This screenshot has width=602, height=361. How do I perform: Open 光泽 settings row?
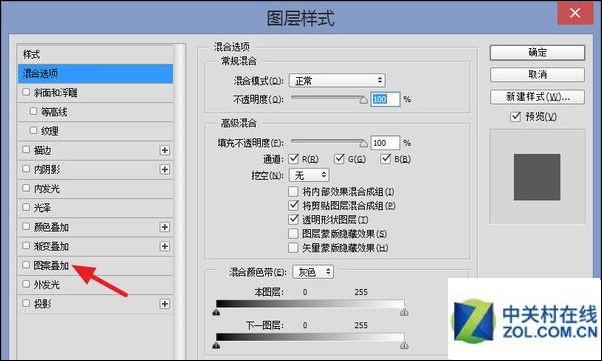coord(95,208)
